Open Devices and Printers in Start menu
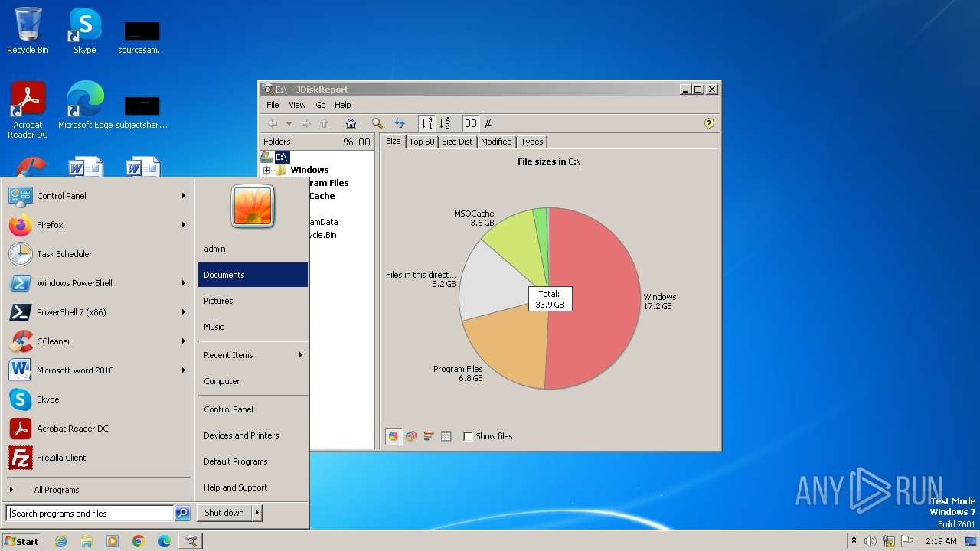 253,435
